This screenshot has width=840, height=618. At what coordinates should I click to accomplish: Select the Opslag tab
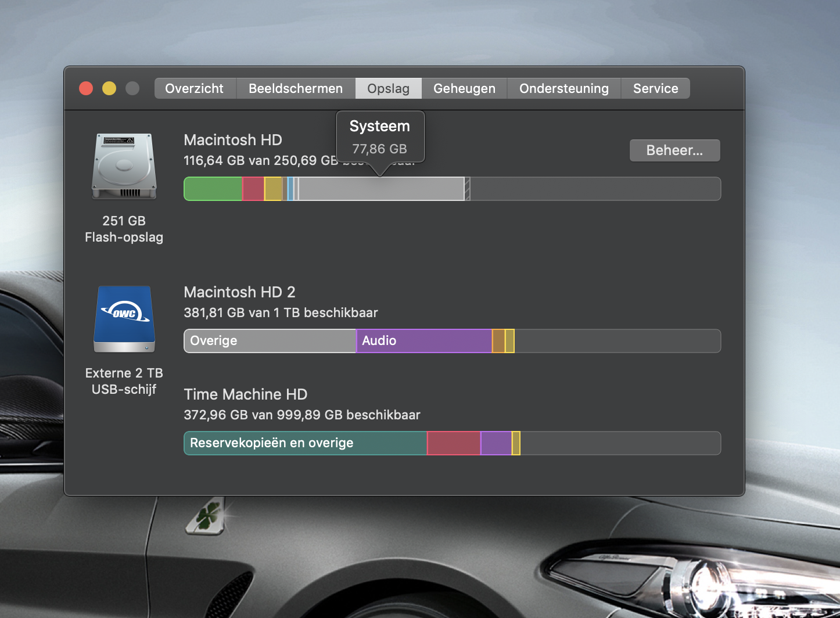click(x=389, y=88)
